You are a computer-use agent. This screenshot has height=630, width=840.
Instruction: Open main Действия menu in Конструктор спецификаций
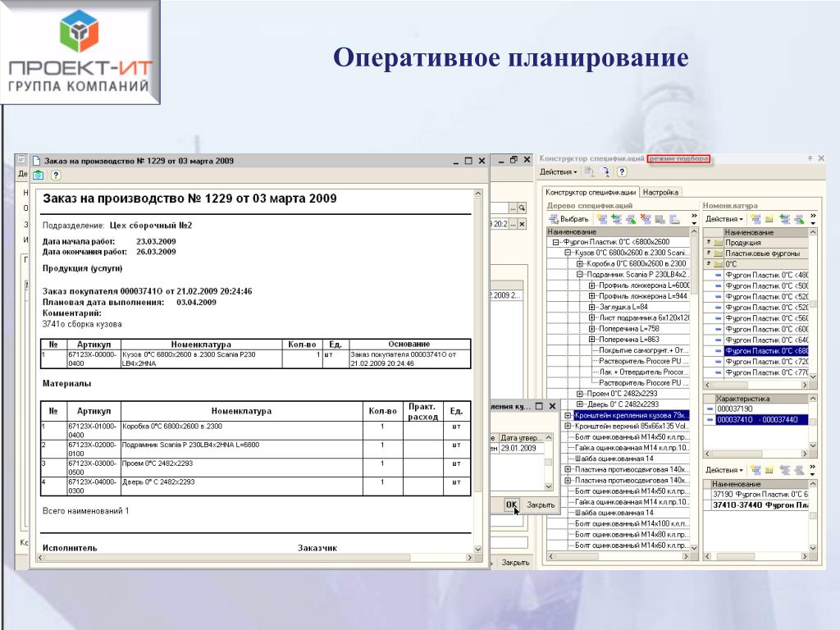tap(558, 172)
